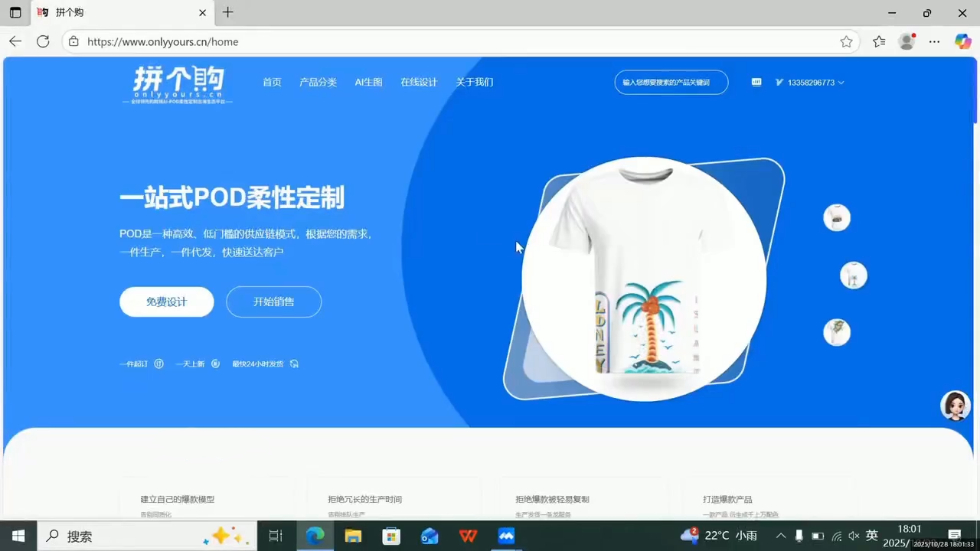The width and height of the screenshot is (980, 551).
Task: Click the page vertical scrollbar thumb
Action: coord(975,90)
